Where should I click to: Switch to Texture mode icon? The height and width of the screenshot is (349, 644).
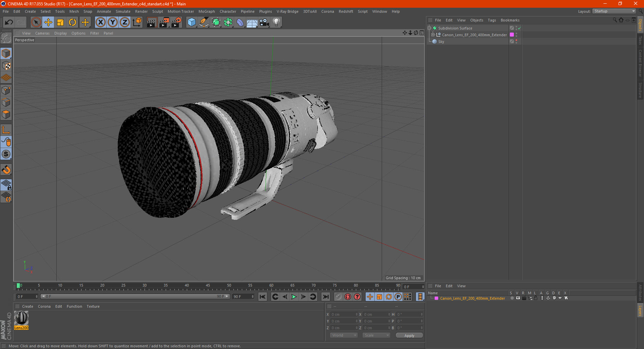[6, 65]
